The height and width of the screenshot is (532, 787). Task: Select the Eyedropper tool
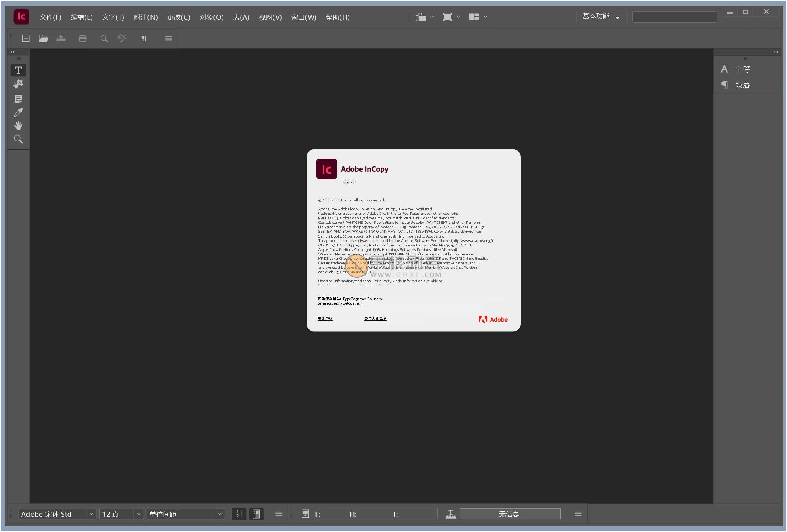(18, 112)
